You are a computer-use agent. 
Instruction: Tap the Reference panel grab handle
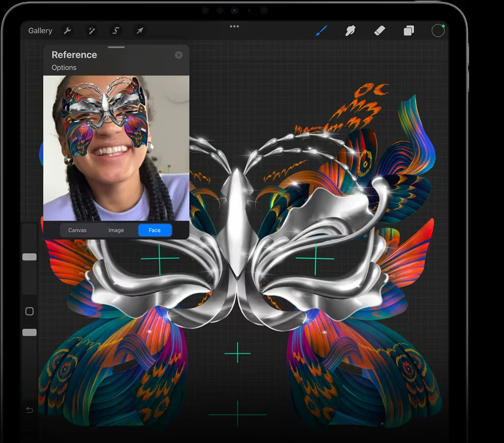pyautogui.click(x=116, y=48)
